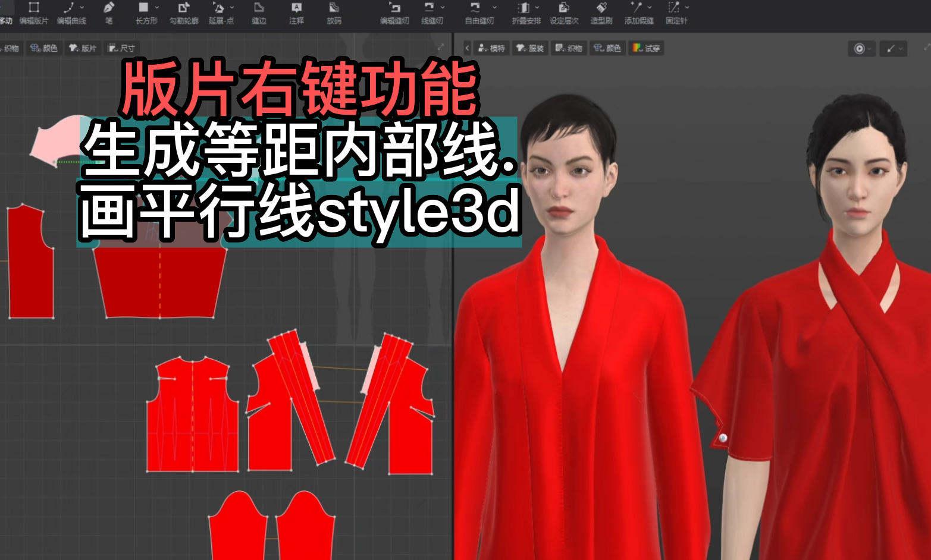Select the 造型刷 (Styling Brush) tool
This screenshot has width=931, height=560.
click(x=601, y=13)
